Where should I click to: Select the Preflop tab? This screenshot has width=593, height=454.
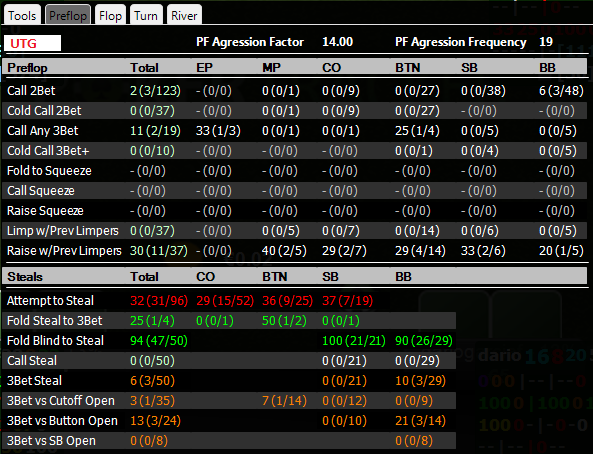click(68, 16)
